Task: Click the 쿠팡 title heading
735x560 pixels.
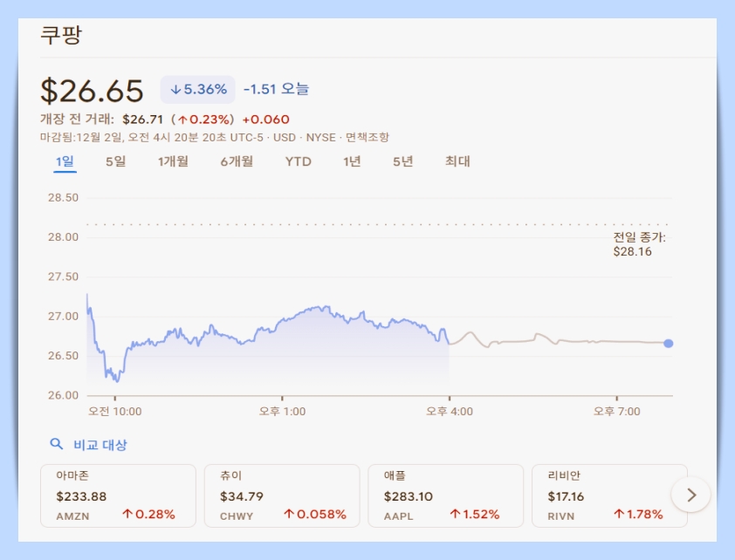Action: pyautogui.click(x=61, y=35)
